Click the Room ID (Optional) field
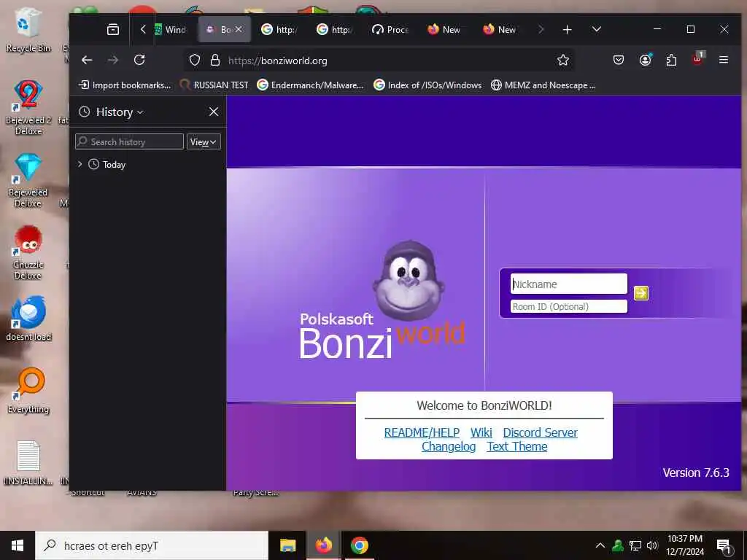The image size is (747, 560). 569,306
